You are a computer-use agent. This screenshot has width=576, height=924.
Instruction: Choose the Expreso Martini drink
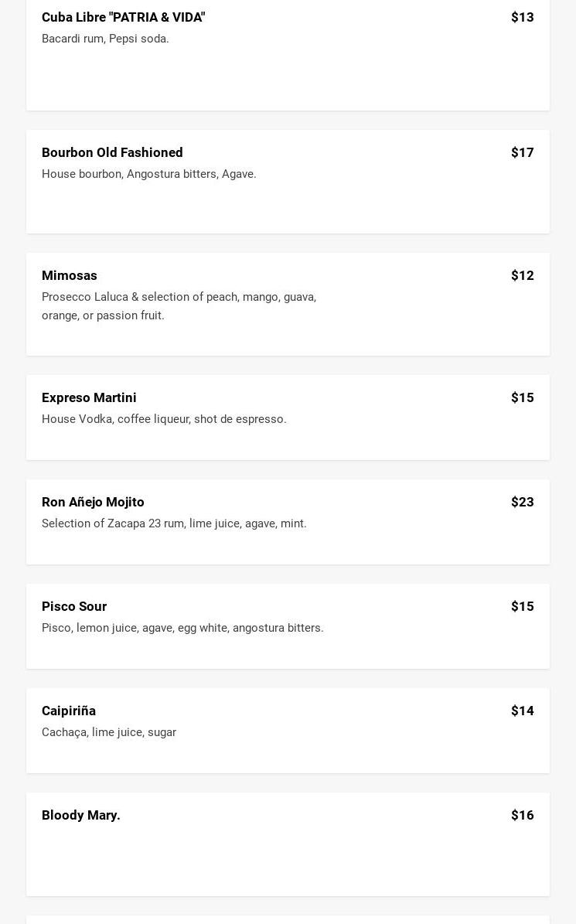(89, 397)
